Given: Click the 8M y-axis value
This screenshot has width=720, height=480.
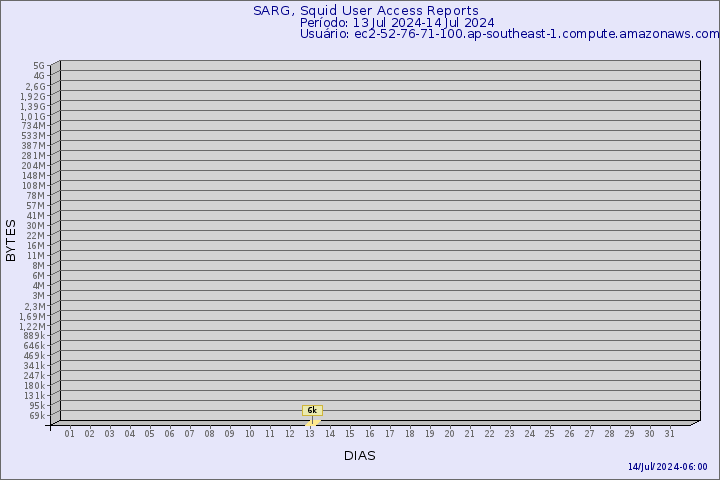Looking at the screenshot, I should [x=39, y=265].
